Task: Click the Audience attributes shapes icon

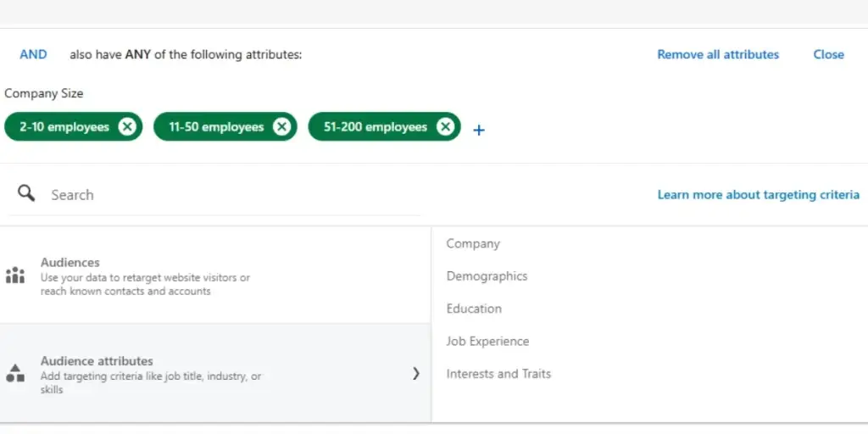Action: point(15,373)
